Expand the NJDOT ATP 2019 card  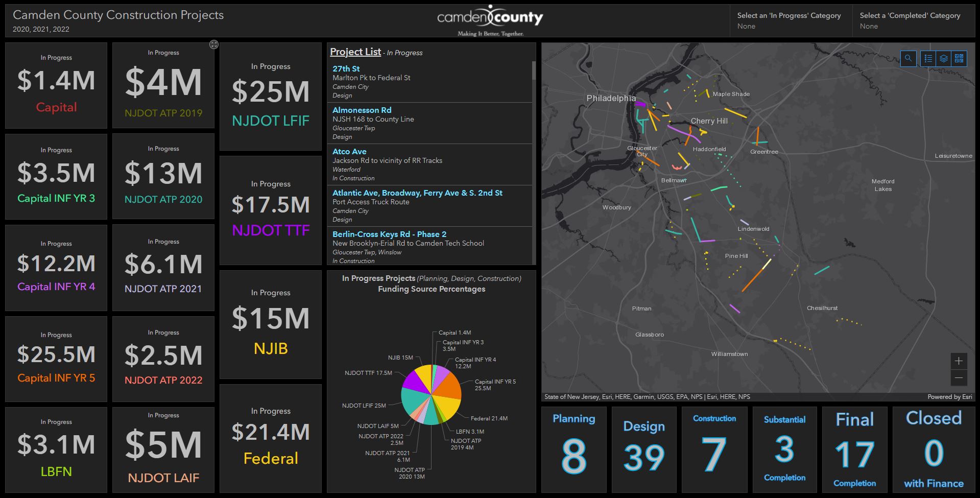[214, 44]
